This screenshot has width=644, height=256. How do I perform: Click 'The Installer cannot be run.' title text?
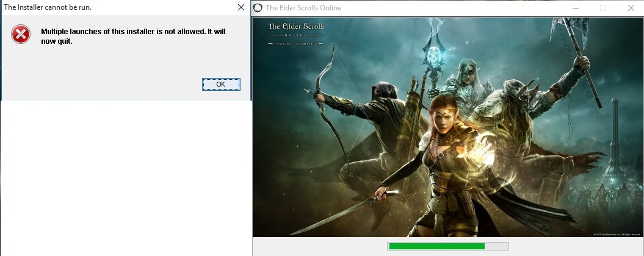click(48, 7)
